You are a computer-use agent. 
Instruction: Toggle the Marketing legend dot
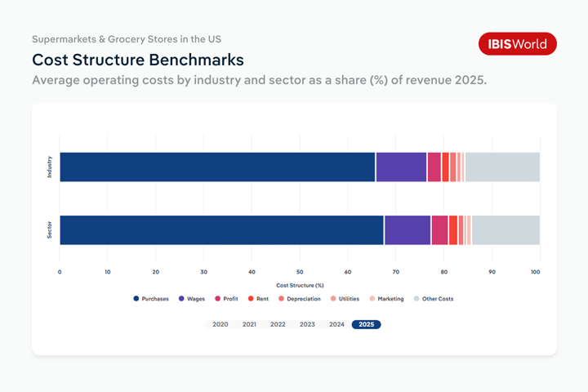coord(372,299)
